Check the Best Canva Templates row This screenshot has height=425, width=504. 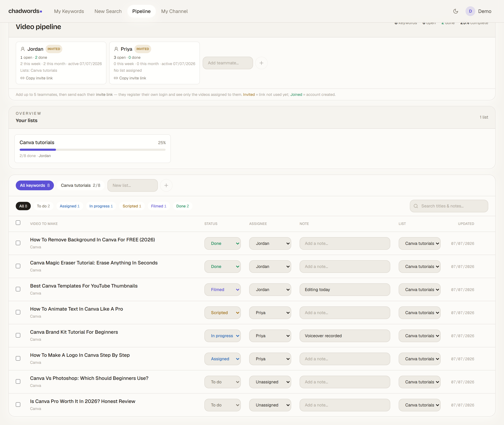tap(18, 289)
